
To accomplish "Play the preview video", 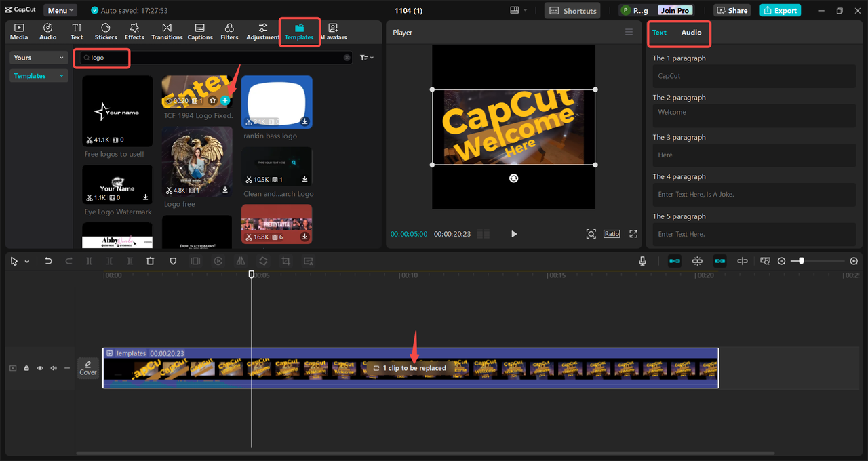I will tap(514, 234).
